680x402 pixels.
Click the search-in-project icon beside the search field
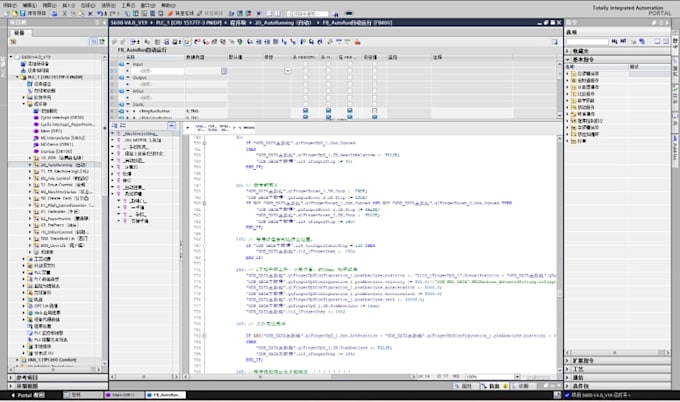[x=336, y=14]
